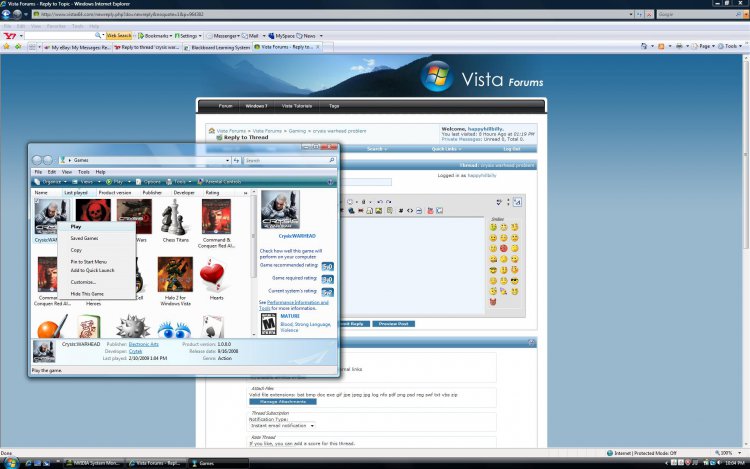Click the Play toolbar button in Games
Screen dimensions: 750x469
(115, 182)
